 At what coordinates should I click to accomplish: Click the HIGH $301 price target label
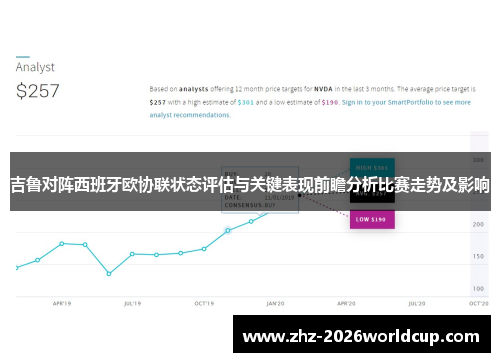point(372,168)
